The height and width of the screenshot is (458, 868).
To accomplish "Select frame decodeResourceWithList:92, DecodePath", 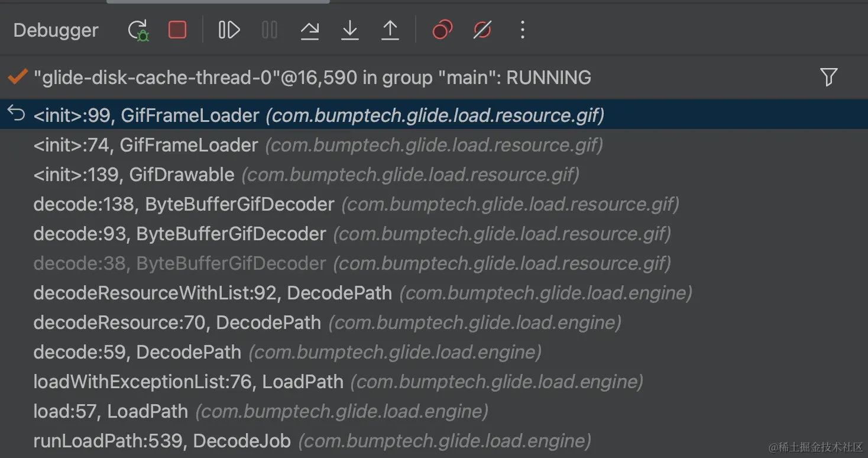I will point(434,292).
